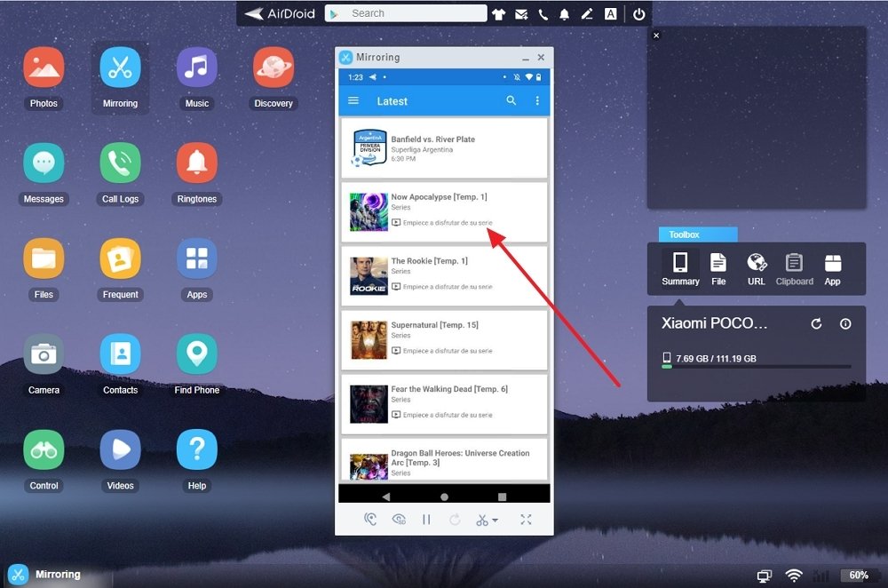
Task: Open the hamburger menu in mirrored phone
Action: click(353, 101)
